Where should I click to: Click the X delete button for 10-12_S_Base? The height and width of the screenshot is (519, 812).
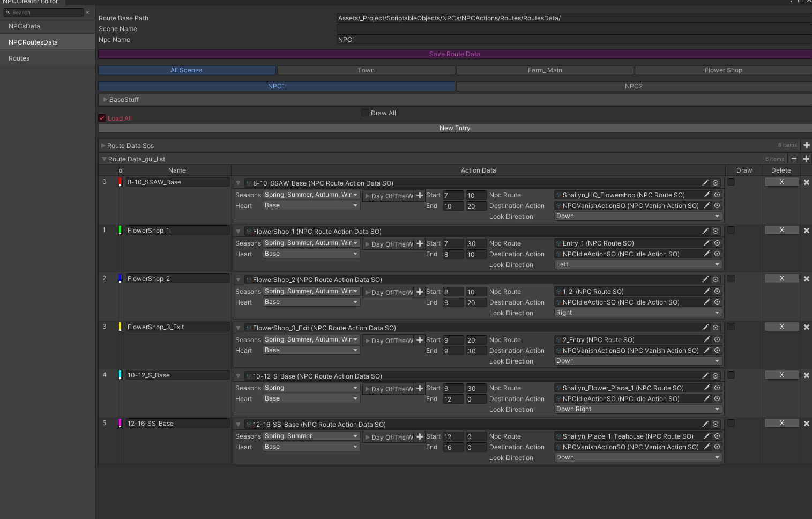point(781,375)
